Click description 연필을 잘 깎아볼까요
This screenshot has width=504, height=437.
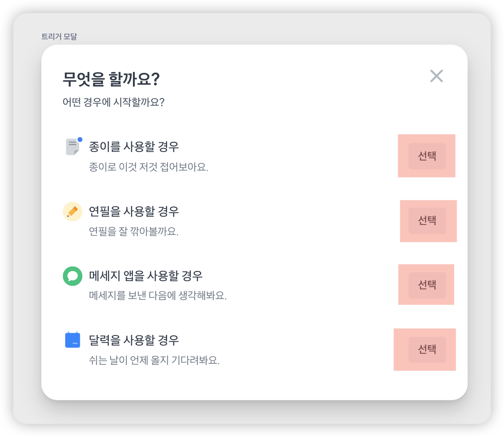coord(134,232)
